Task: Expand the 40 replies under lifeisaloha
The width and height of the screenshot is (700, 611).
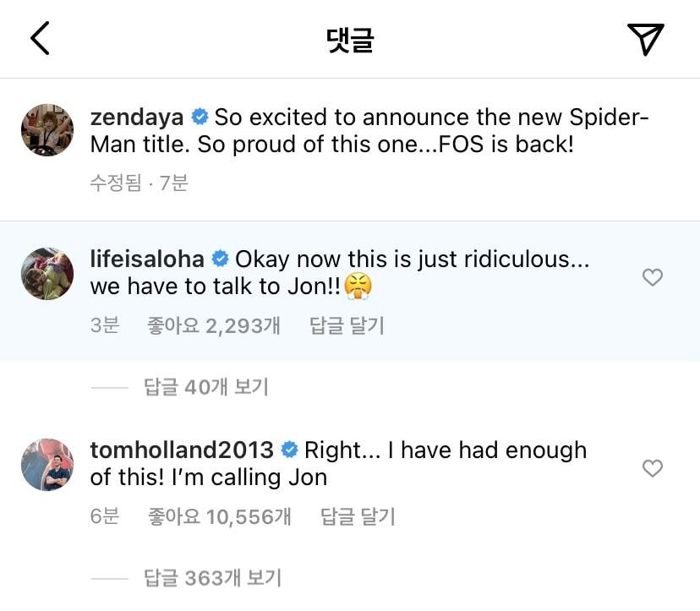Action: 205,387
